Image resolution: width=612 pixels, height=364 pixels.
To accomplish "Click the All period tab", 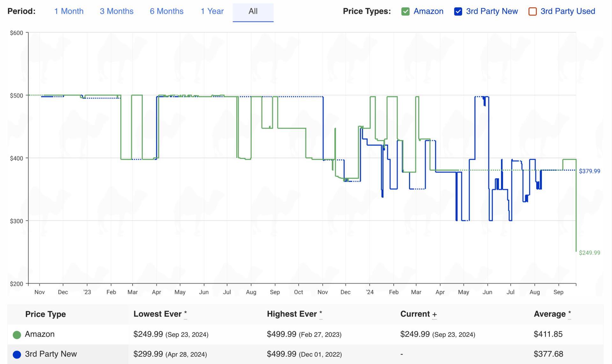I will pos(253,11).
